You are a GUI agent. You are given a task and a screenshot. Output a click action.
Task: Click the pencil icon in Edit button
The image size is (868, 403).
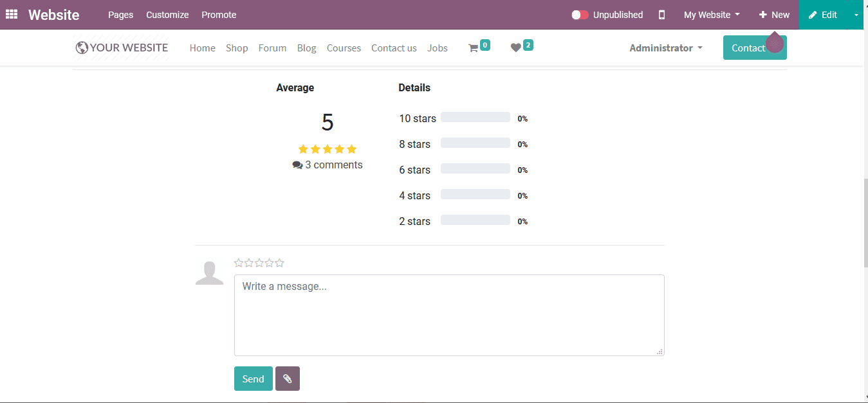(813, 15)
